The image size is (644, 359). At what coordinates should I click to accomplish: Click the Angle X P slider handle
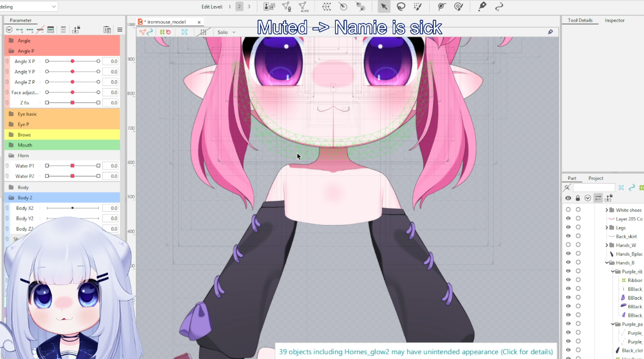72,61
